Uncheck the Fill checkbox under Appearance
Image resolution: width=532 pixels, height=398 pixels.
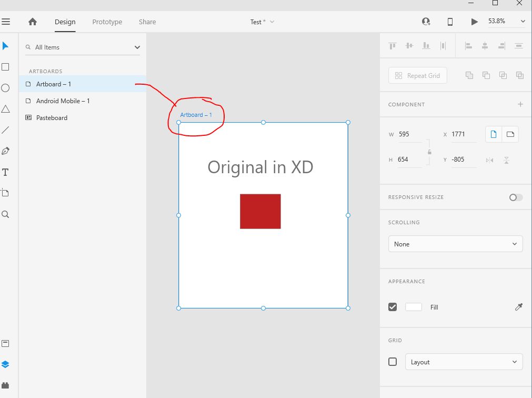tap(392, 306)
